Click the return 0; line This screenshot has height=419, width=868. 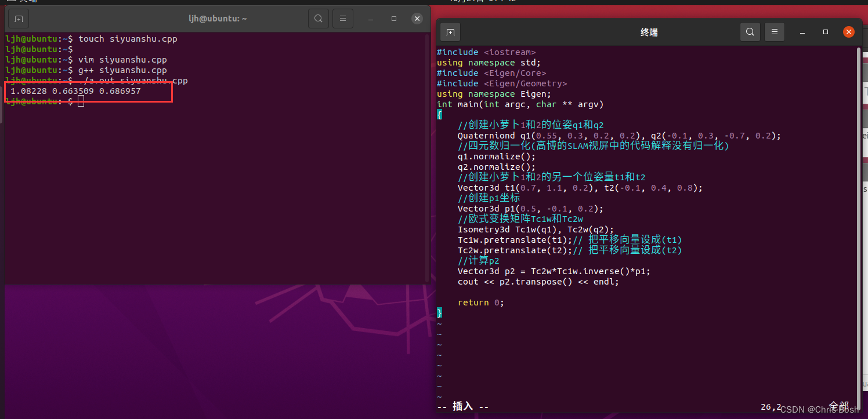pos(481,303)
